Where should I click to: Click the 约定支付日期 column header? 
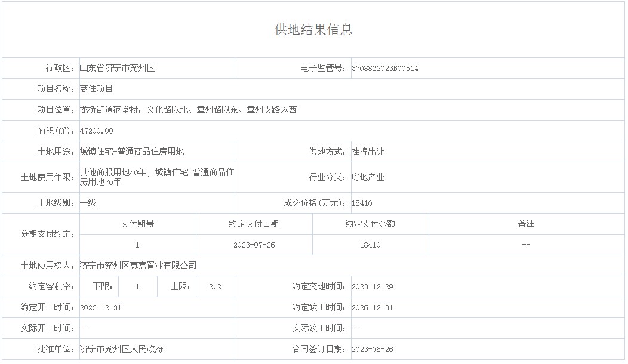point(254,224)
